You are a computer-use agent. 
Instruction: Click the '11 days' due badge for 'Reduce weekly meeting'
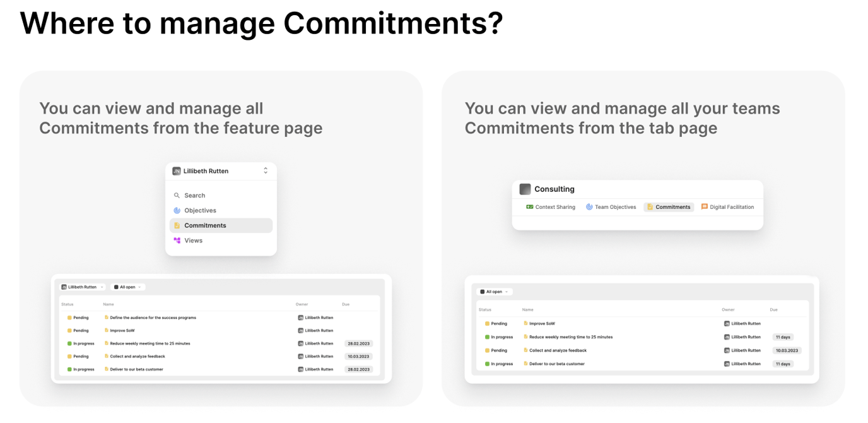[783, 337]
